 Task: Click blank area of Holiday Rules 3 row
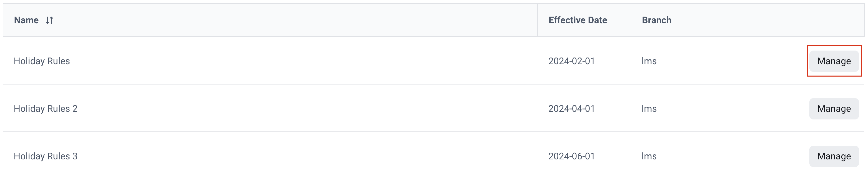tap(303, 156)
